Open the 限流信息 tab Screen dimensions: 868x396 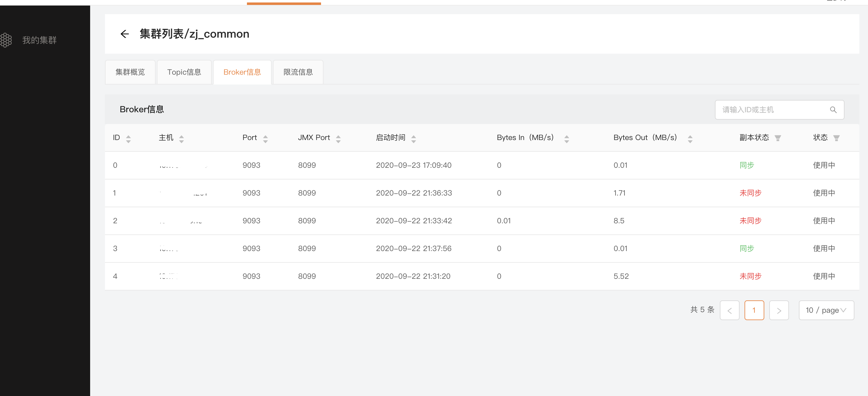point(298,72)
